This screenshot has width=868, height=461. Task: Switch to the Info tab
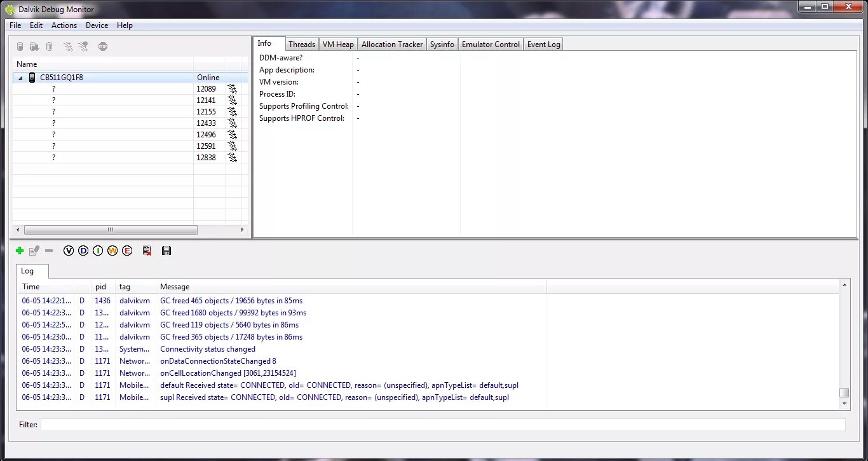click(x=269, y=43)
